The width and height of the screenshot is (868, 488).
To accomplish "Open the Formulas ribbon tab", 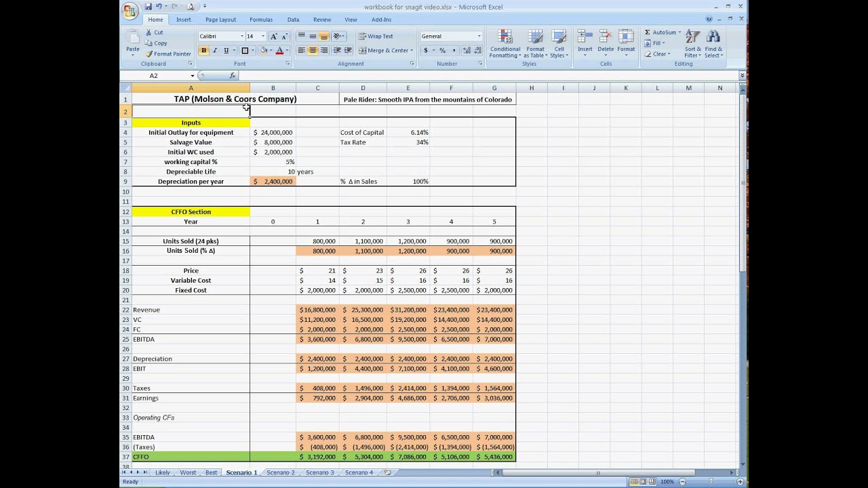I will click(261, 20).
